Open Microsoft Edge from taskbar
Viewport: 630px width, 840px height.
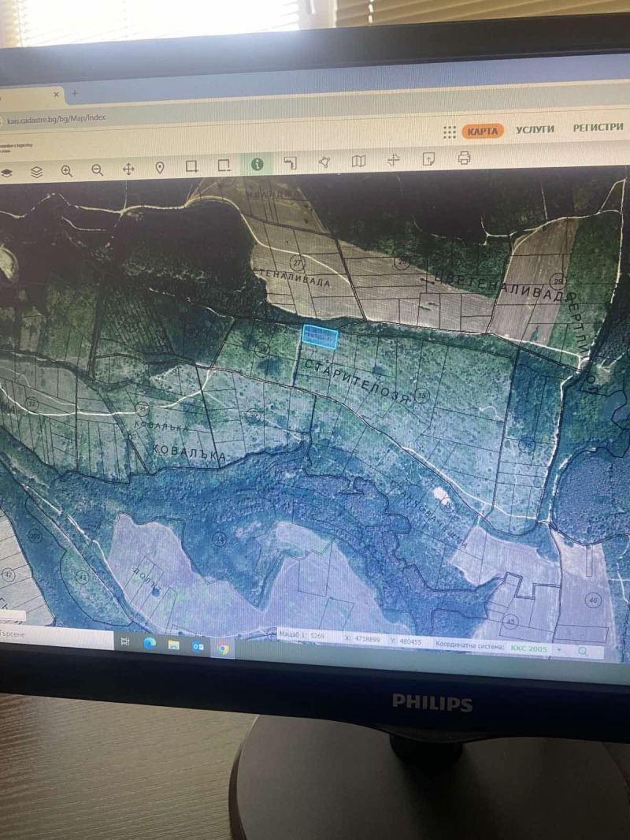click(x=150, y=644)
